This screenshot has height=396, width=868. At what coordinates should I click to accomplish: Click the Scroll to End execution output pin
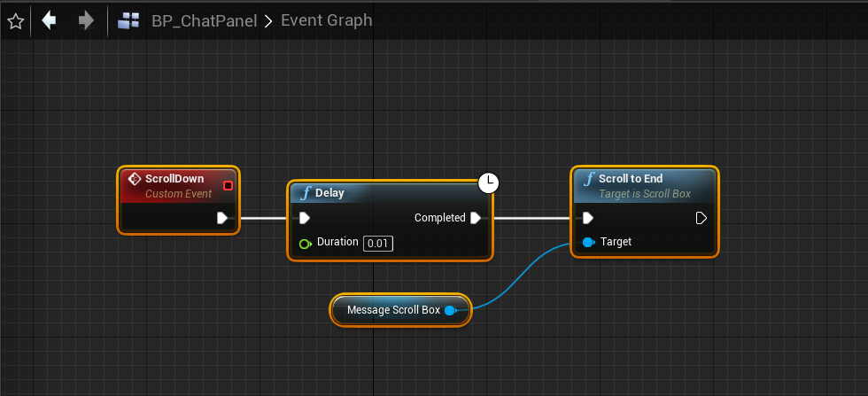point(701,218)
